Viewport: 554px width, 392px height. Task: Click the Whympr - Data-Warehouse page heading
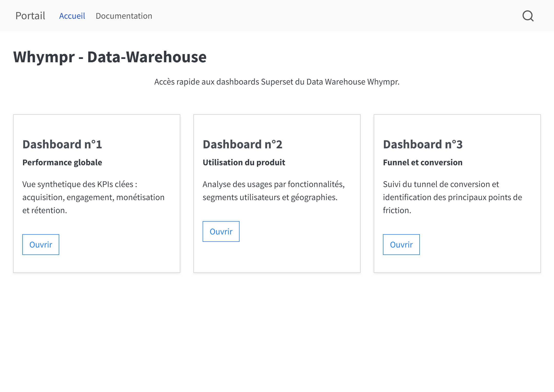click(x=110, y=57)
